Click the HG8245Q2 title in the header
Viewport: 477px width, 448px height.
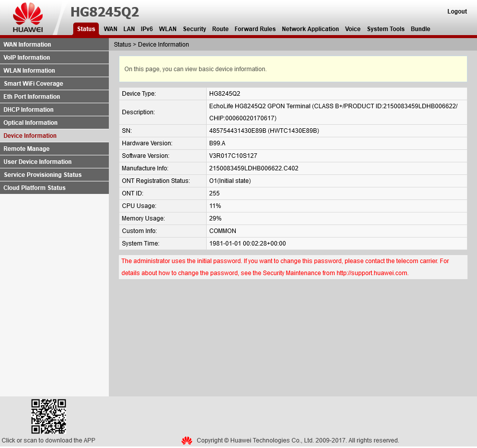(x=105, y=12)
